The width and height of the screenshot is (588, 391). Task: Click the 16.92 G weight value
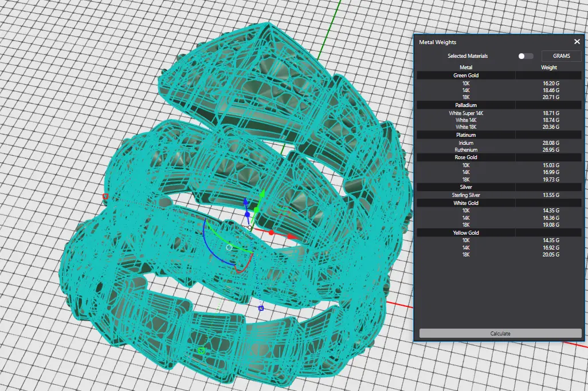[x=551, y=247]
